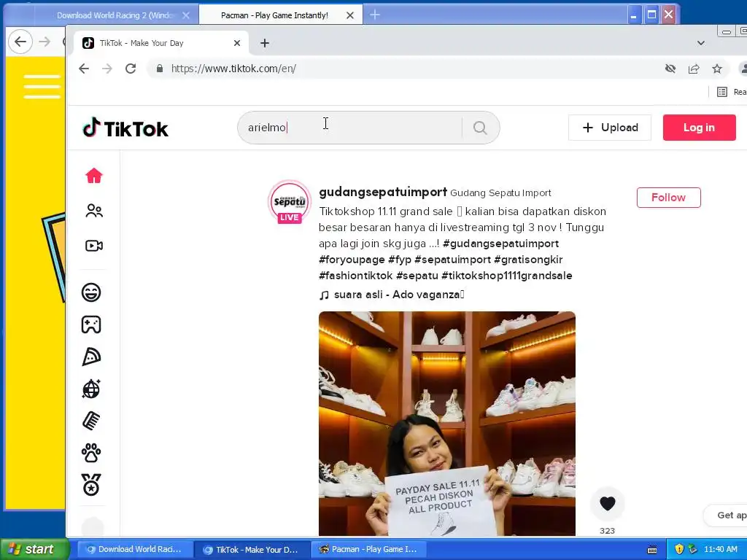Select the Gaming controller category icon
747x560 pixels.
pyautogui.click(x=91, y=324)
